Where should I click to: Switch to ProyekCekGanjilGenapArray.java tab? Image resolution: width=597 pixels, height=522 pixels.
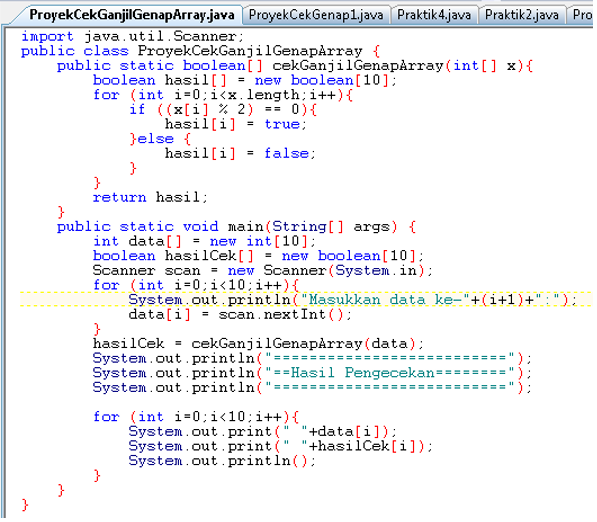point(131,15)
